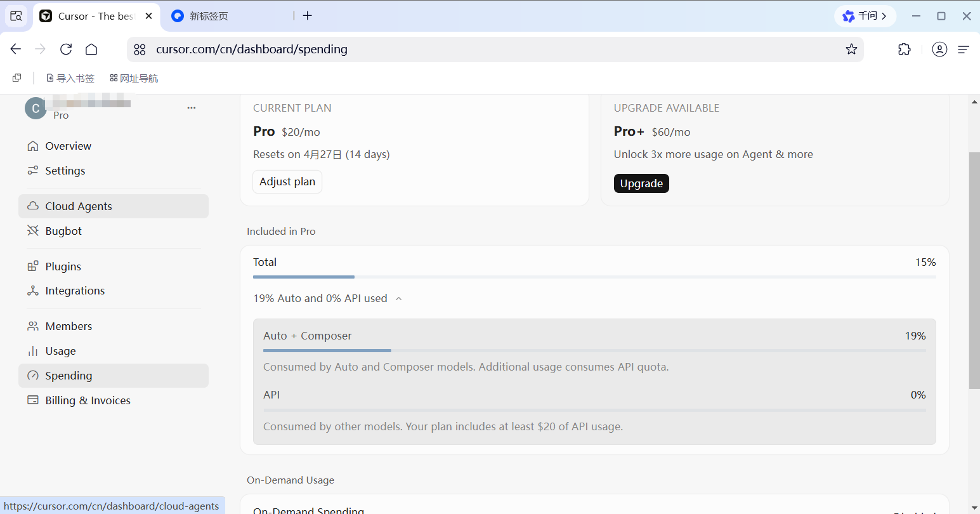
Task: Reload the page using refresh icon
Action: point(66,49)
